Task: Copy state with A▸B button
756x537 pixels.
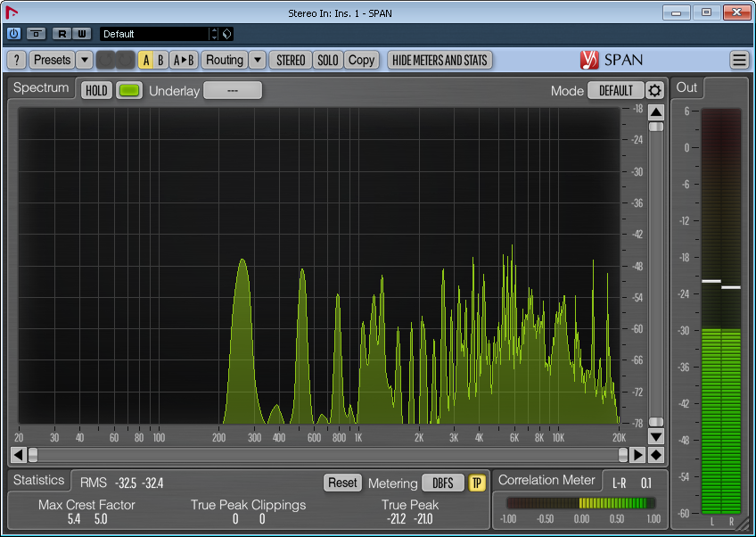Action: (184, 61)
